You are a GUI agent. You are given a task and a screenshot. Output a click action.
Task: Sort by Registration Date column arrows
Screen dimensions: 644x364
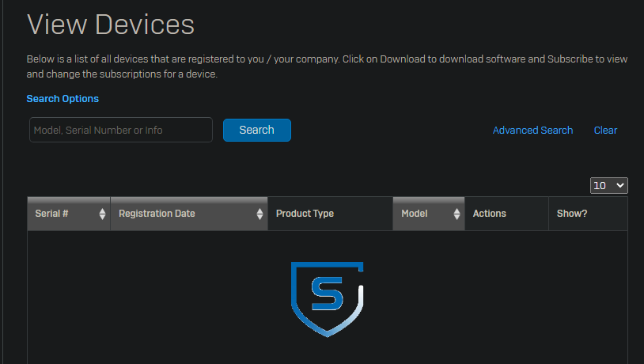pyautogui.click(x=259, y=214)
